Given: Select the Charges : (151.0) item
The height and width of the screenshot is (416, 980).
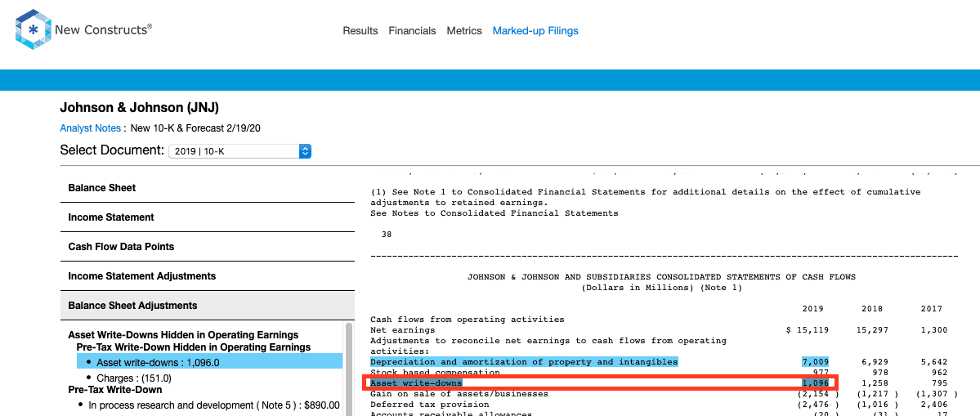Looking at the screenshot, I should click(134, 378).
